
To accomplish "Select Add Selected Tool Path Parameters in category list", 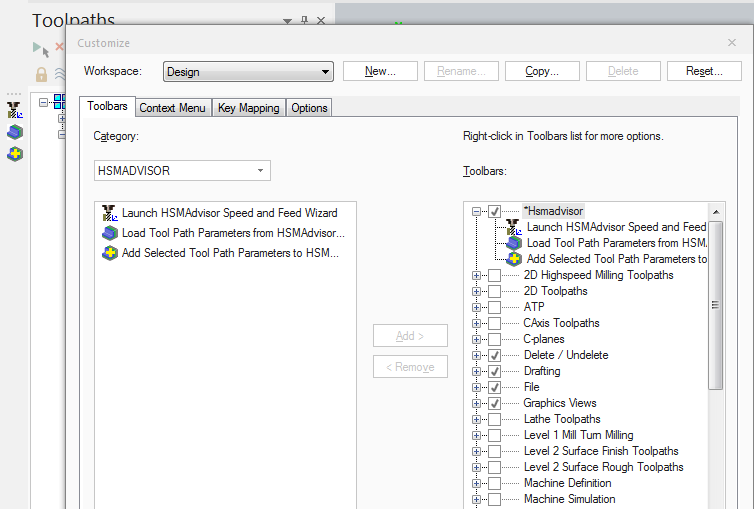I will [x=221, y=253].
